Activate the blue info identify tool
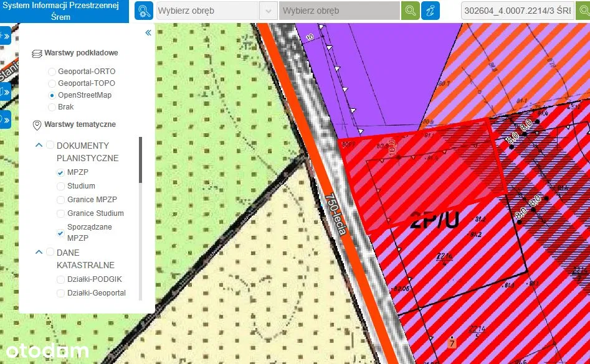 click(x=430, y=11)
